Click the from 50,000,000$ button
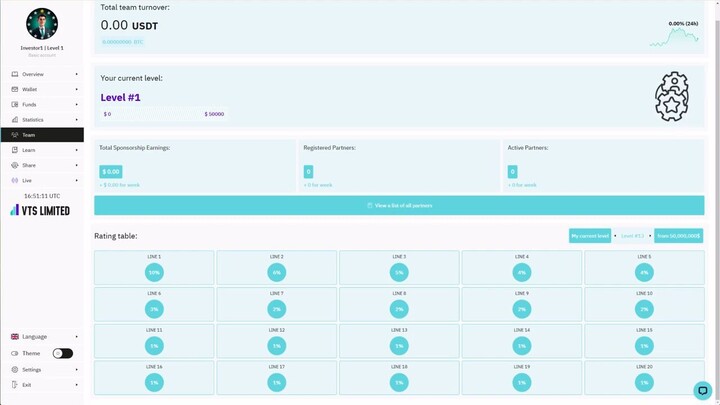Image resolution: width=720 pixels, height=405 pixels. (x=678, y=236)
